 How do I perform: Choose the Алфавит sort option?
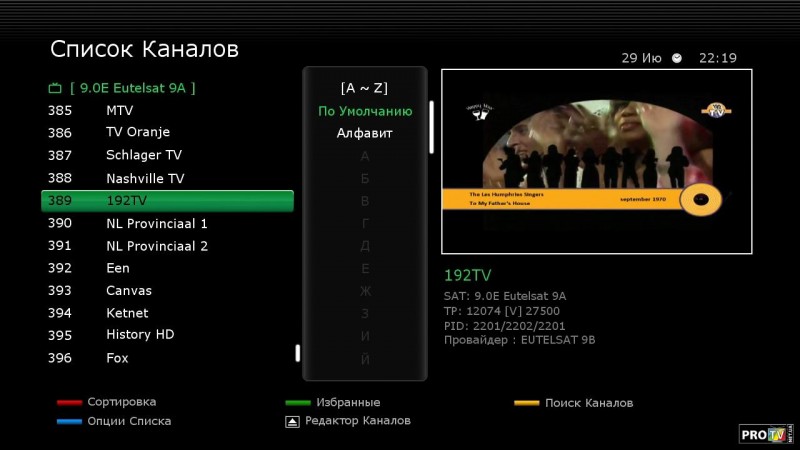(x=365, y=133)
